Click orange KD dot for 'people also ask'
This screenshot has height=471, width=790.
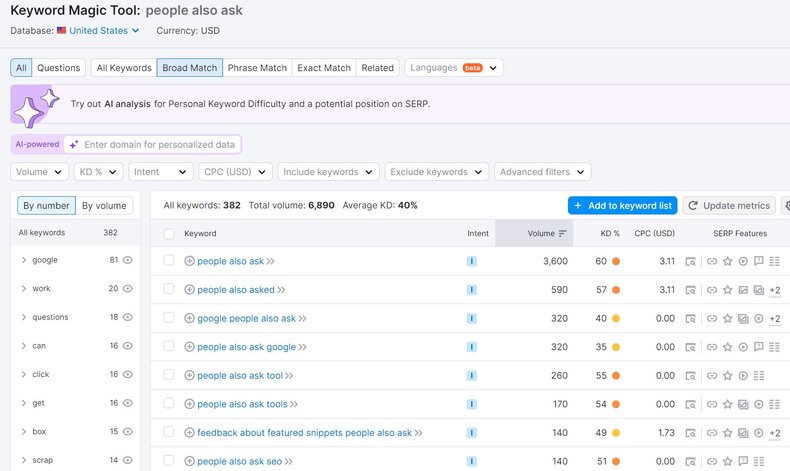click(x=616, y=261)
